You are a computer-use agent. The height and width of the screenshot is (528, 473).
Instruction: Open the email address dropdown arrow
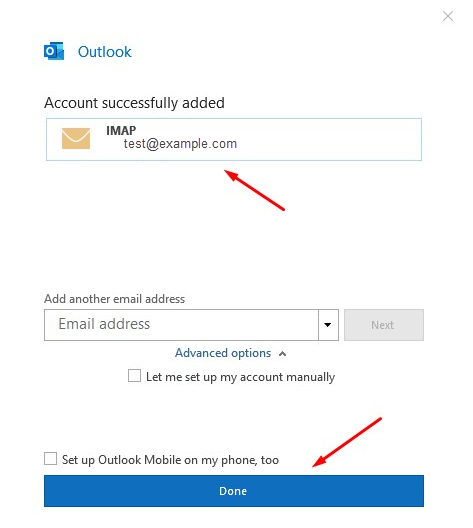pos(328,325)
